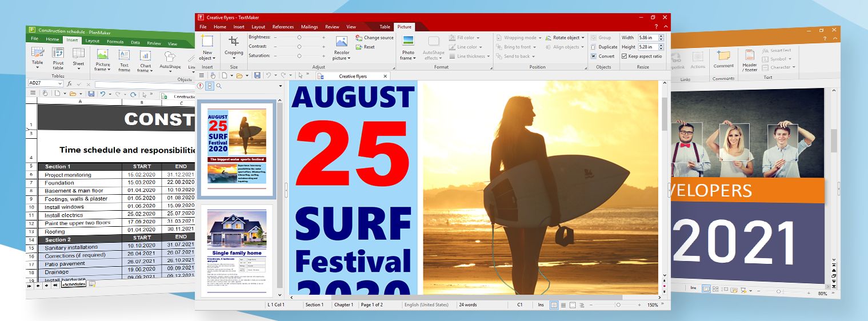Adjust the Brightness slider handle

click(x=299, y=37)
